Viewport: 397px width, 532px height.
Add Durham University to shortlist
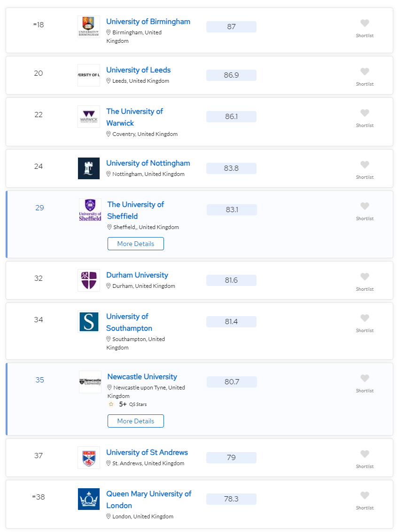point(365,277)
